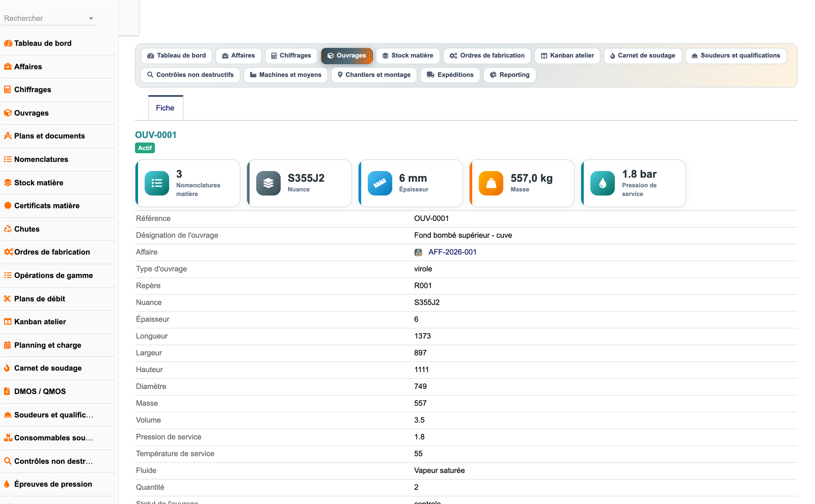This screenshot has height=504, width=815.
Task: Click the Rechercher search field
Action: [49, 18]
